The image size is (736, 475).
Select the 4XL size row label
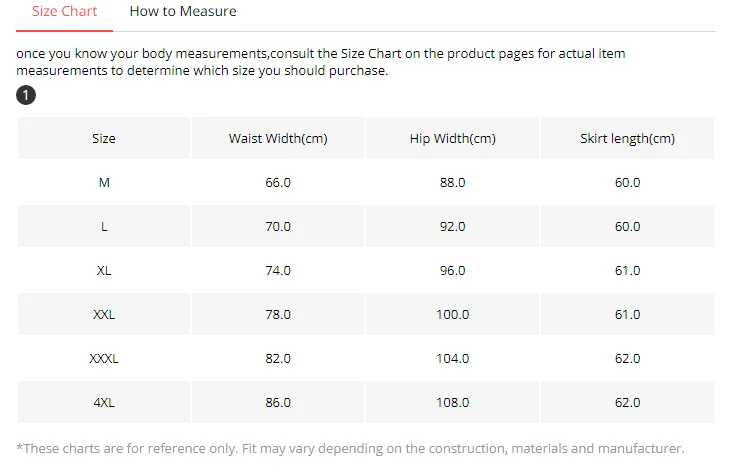tap(104, 403)
